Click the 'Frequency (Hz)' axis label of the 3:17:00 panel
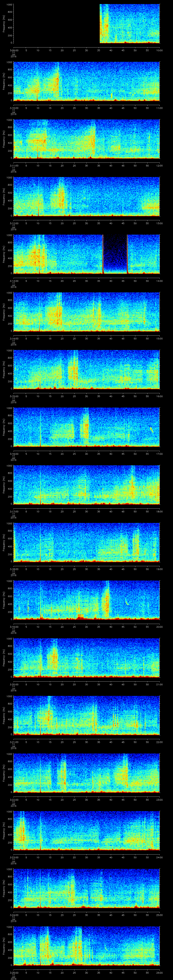The width and height of the screenshot is (173, 980). 4,485
